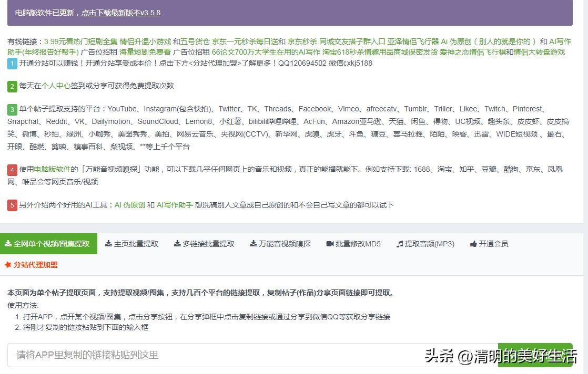Click the text QQ120694502 in tip 1
This screenshot has width=588, height=374.
302,63
